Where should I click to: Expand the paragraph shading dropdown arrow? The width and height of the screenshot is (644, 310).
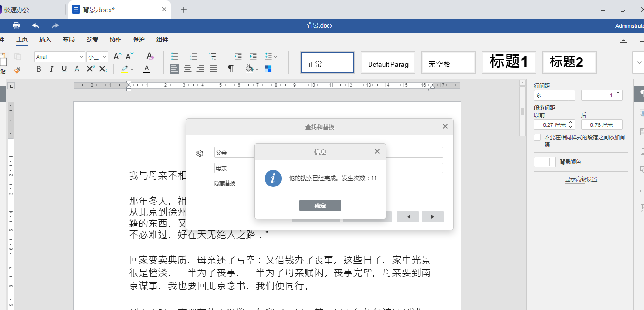pos(257,70)
